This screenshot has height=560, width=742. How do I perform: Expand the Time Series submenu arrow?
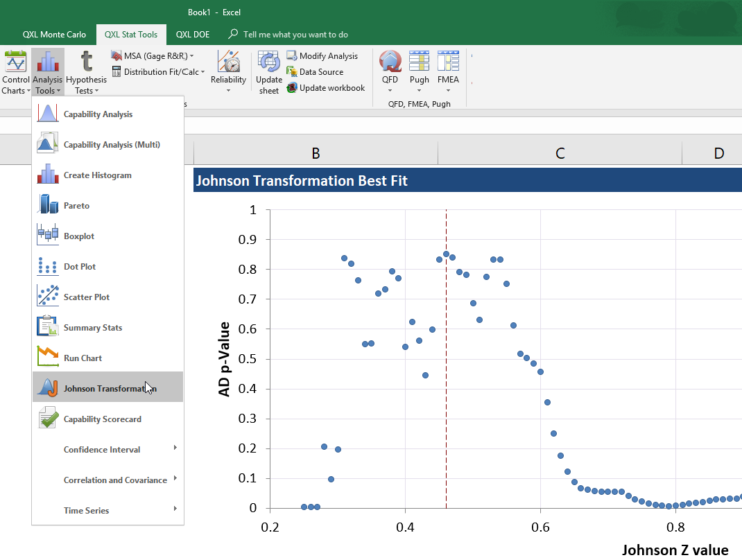[x=175, y=509]
